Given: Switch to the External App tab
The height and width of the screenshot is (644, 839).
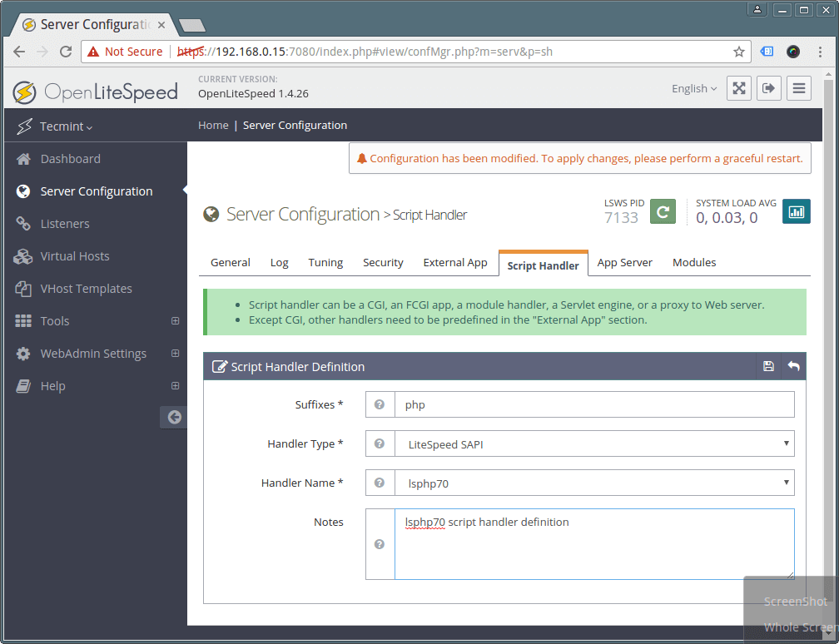Looking at the screenshot, I should pos(455,263).
